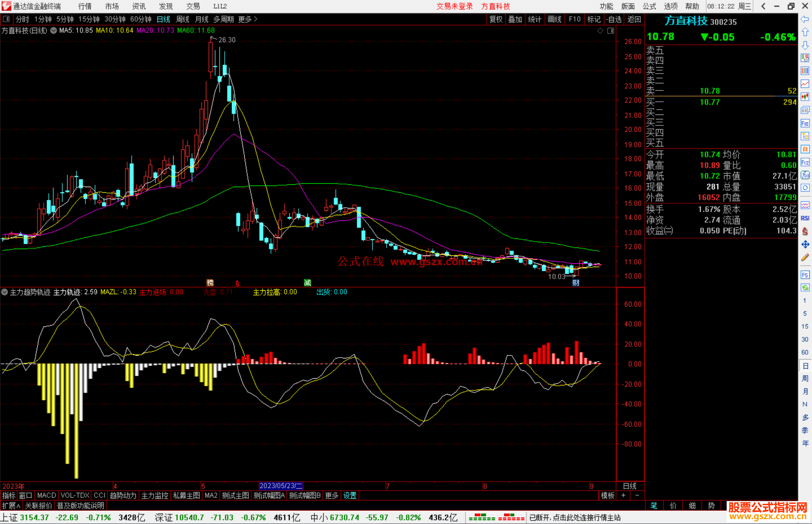The height and width of the screenshot is (524, 812).
Task: Click the blue left-arrow back icon
Action: 805,19
